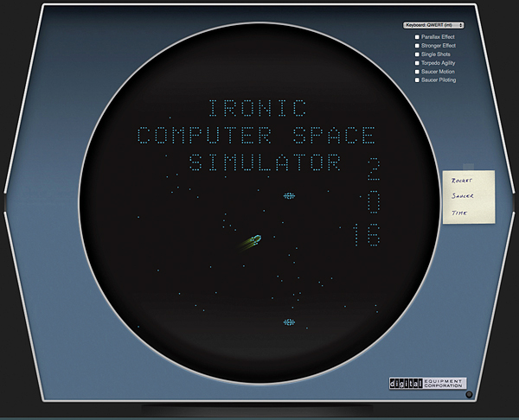The image size is (519, 420).
Task: Click the saucer score digit 0
Action: [x=374, y=202]
